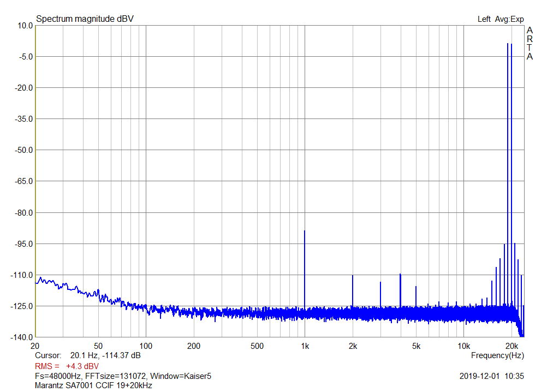Click the -140.0 y-axis bottom label
This screenshot has width=559, height=392.
(x=23, y=337)
